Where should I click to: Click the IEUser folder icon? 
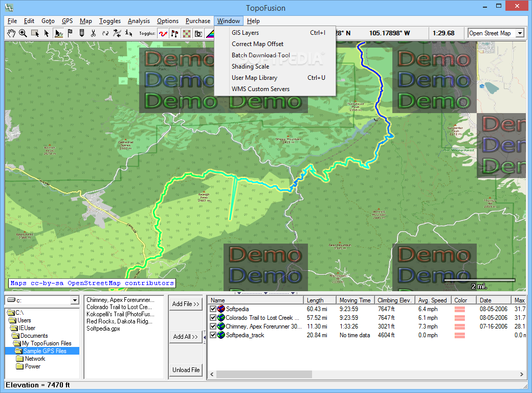click(x=14, y=328)
